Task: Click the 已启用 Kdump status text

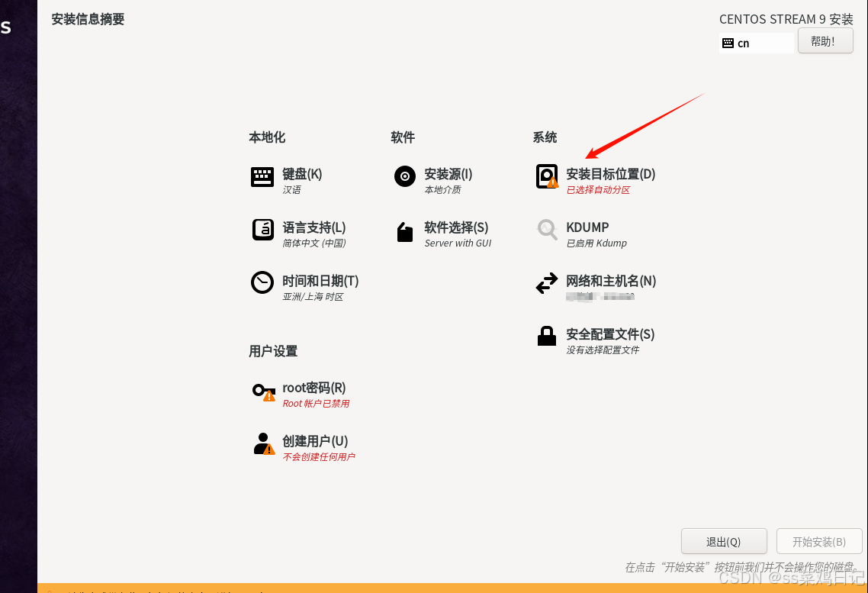Action: 596,243
